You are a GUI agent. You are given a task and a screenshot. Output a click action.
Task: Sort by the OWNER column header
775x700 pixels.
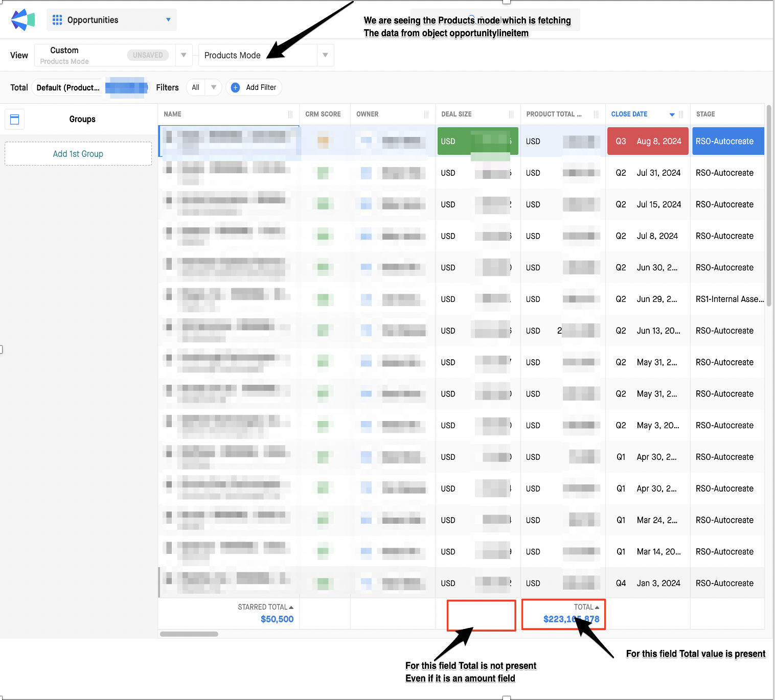click(x=368, y=114)
